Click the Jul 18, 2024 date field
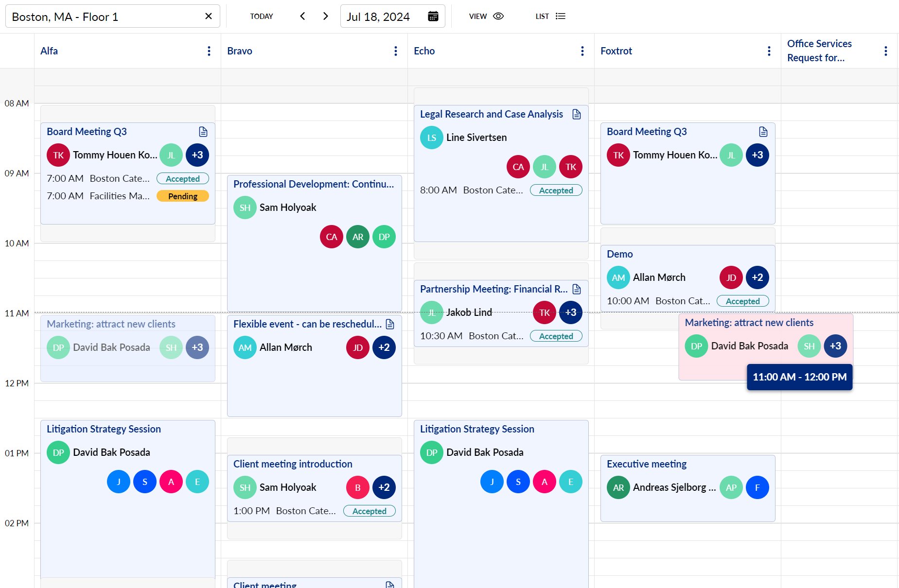The height and width of the screenshot is (588, 899). pyautogui.click(x=392, y=17)
